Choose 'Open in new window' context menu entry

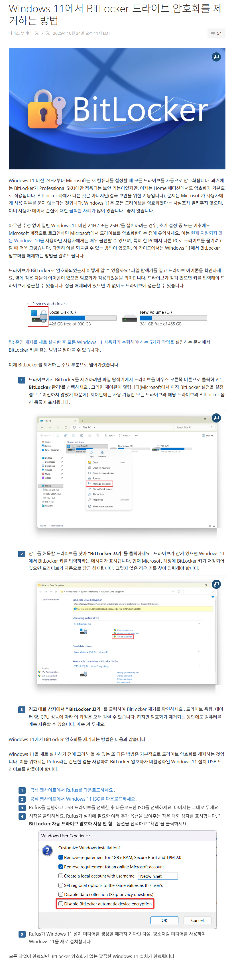[x=101, y=473]
